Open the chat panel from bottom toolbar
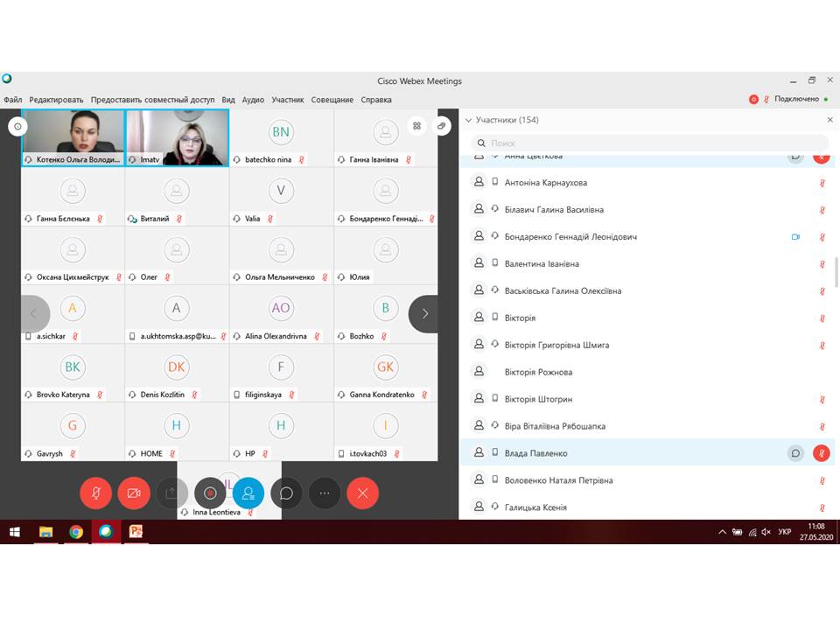Screen dimensions: 840x630 click(x=286, y=493)
